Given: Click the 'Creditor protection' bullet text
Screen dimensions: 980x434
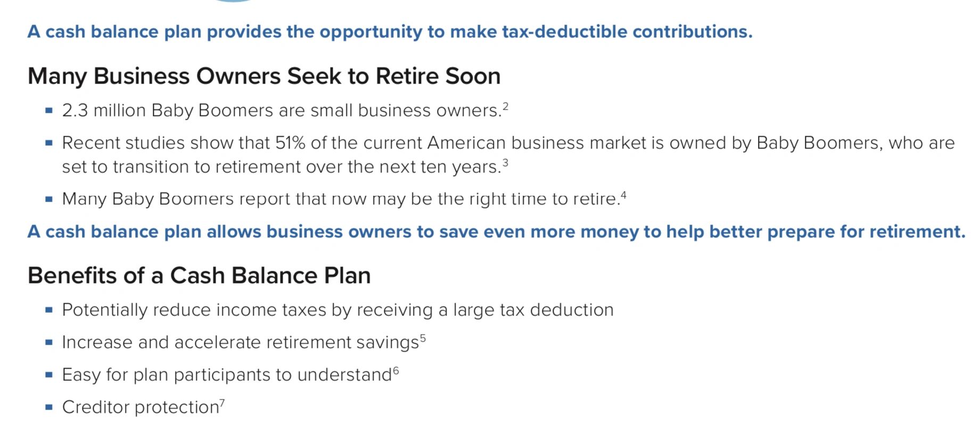Looking at the screenshot, I should tap(141, 407).
